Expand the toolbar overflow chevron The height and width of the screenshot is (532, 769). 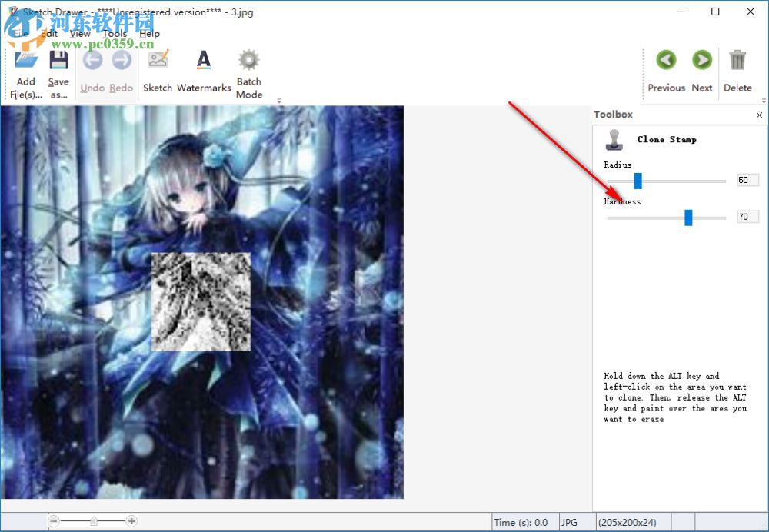278,101
